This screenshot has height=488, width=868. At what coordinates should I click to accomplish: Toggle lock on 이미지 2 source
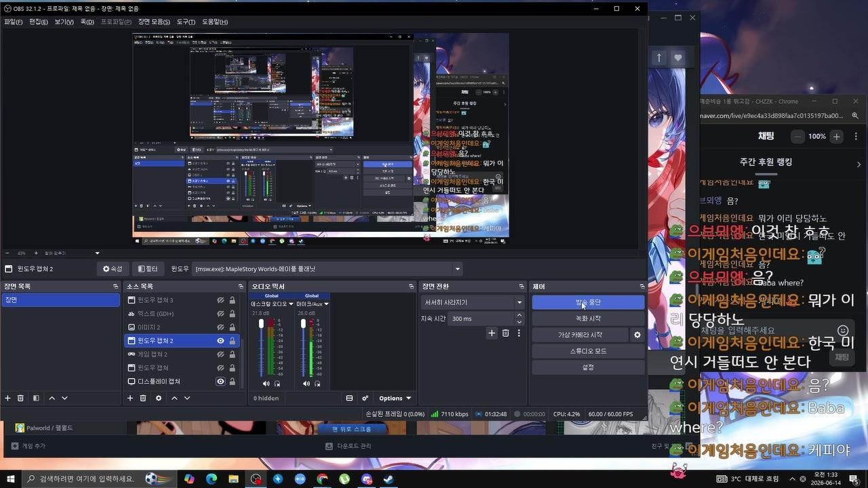233,327
